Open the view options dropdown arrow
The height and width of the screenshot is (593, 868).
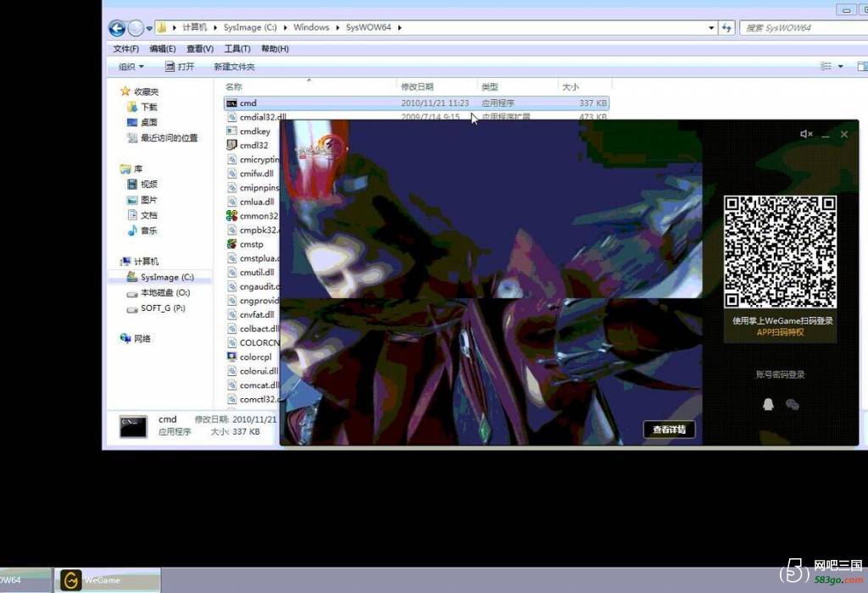point(840,66)
